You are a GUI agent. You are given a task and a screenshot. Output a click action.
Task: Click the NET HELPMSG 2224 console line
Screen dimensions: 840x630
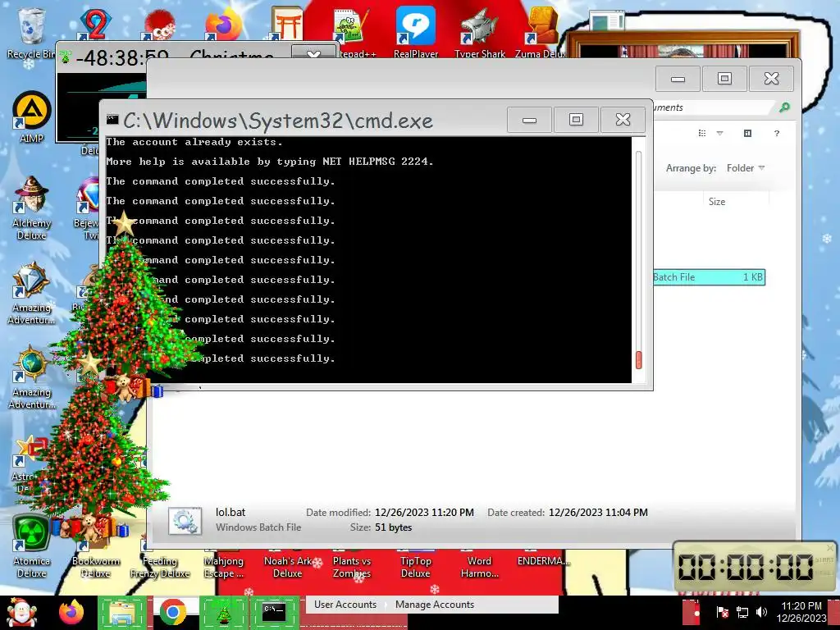[x=269, y=162]
